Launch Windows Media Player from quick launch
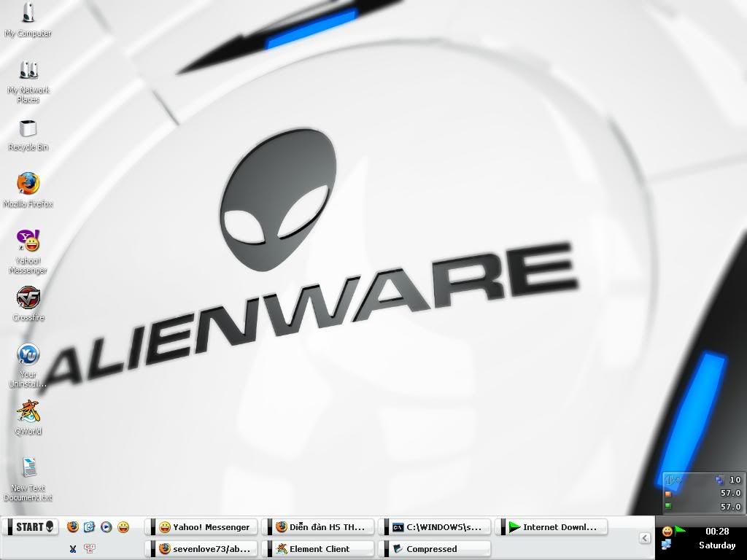The height and width of the screenshot is (560, 747). 107,526
